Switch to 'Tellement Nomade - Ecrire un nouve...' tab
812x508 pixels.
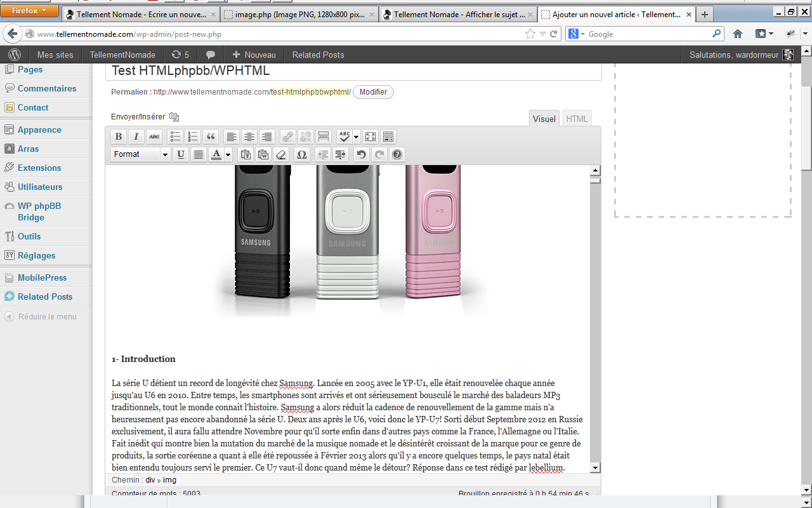(141, 14)
